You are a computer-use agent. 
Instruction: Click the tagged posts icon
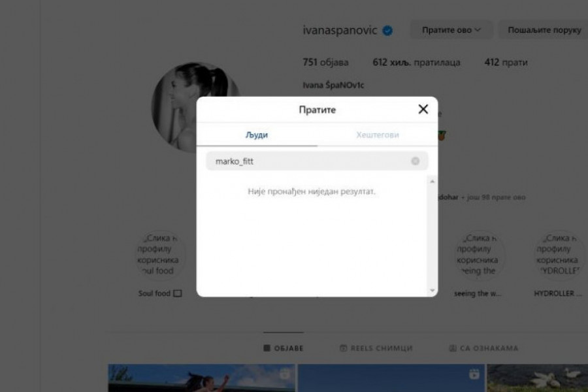tap(453, 348)
